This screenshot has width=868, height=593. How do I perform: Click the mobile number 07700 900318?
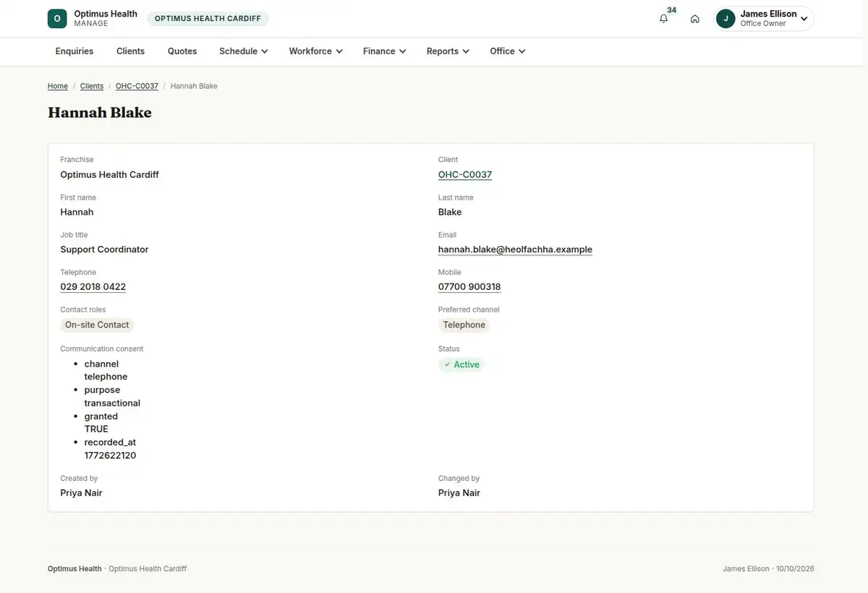(469, 287)
